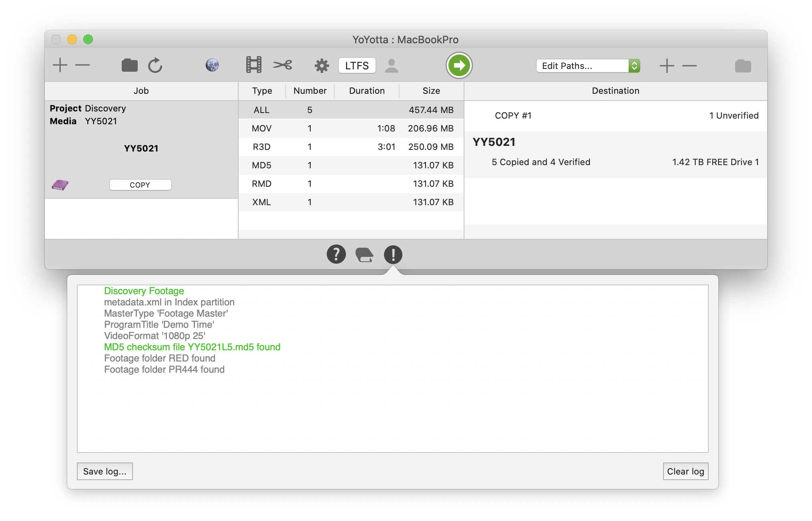This screenshot has height=521, width=812.
Task: Minimize window with yellow button
Action: (72, 39)
